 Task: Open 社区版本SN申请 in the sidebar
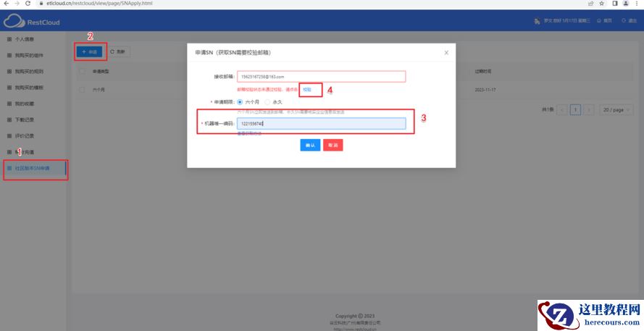click(33, 168)
